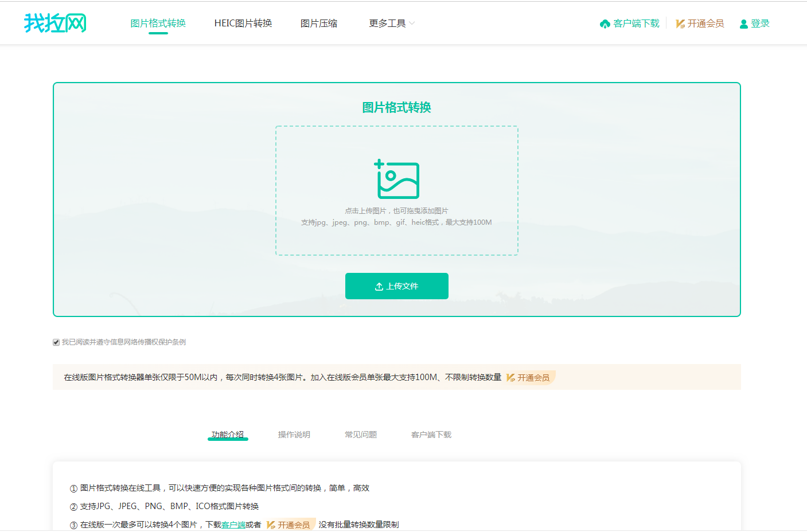Click the 找拉网 site logo

point(55,23)
